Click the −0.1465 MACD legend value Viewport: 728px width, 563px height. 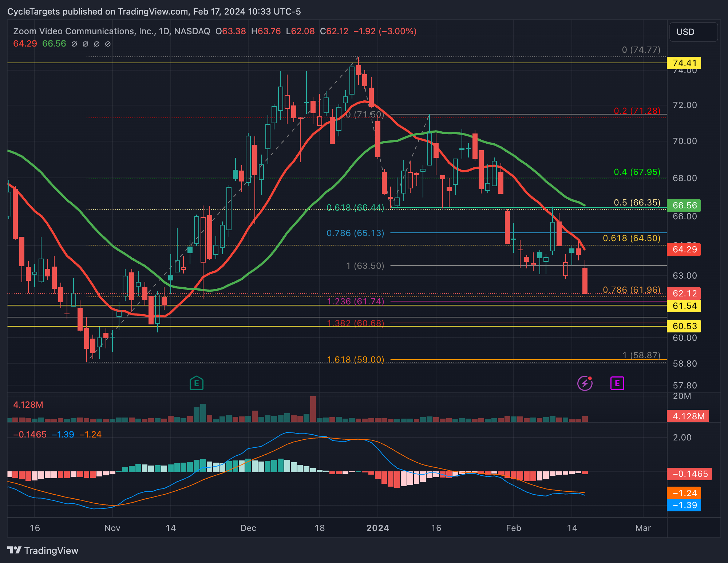tap(30, 435)
